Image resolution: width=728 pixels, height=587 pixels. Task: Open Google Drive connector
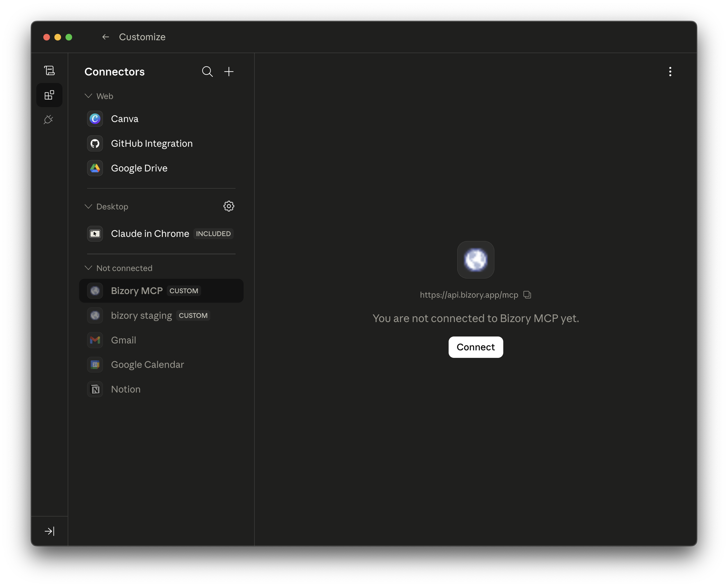click(161, 168)
